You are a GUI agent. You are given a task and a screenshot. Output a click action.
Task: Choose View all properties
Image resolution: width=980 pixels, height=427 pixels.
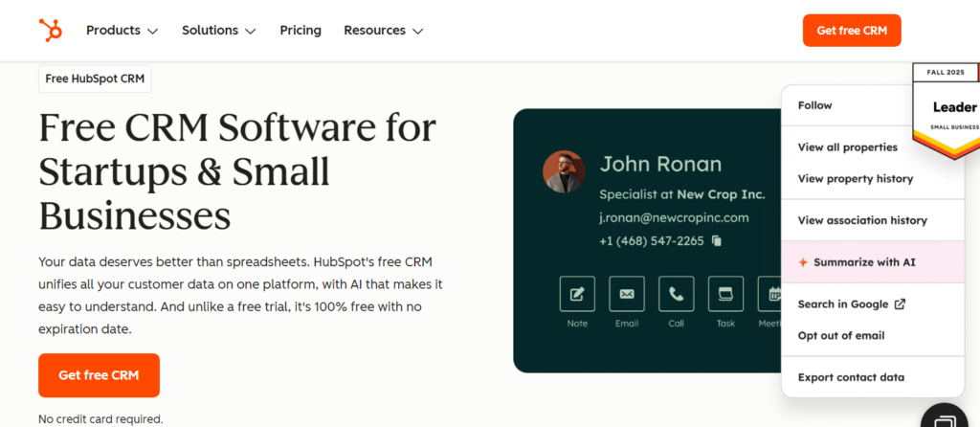[848, 147]
